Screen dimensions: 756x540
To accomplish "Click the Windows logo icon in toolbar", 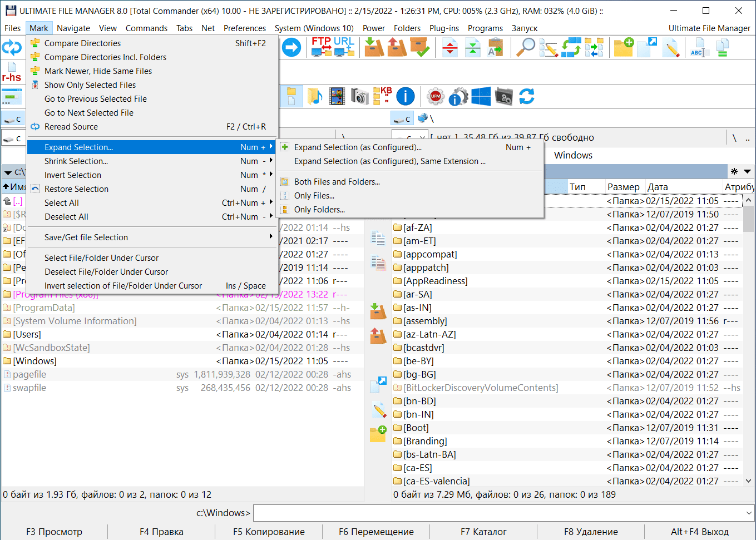I will [x=481, y=96].
